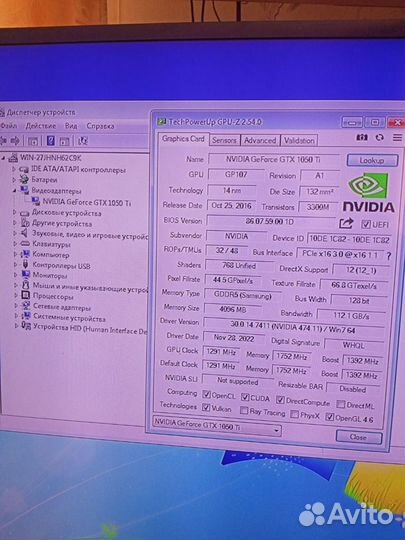The height and width of the screenshot is (540, 405).
Task: Click the Bandwidth 112.1 GB/s value
Action: (351, 315)
